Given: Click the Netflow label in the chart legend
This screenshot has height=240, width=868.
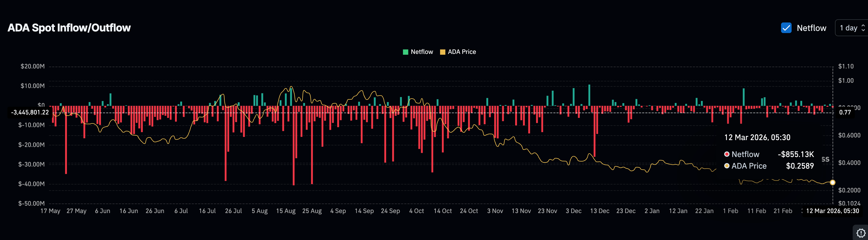Looking at the screenshot, I should [x=422, y=52].
